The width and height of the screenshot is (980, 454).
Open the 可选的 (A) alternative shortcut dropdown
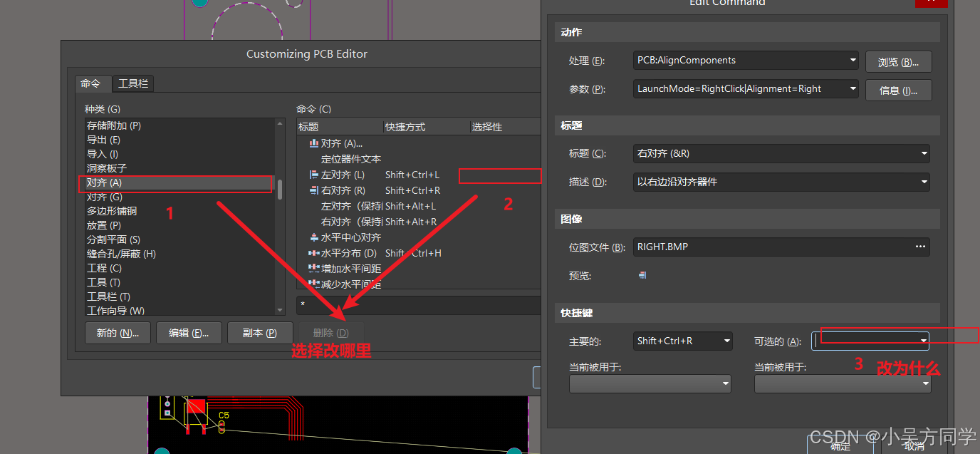(x=924, y=341)
